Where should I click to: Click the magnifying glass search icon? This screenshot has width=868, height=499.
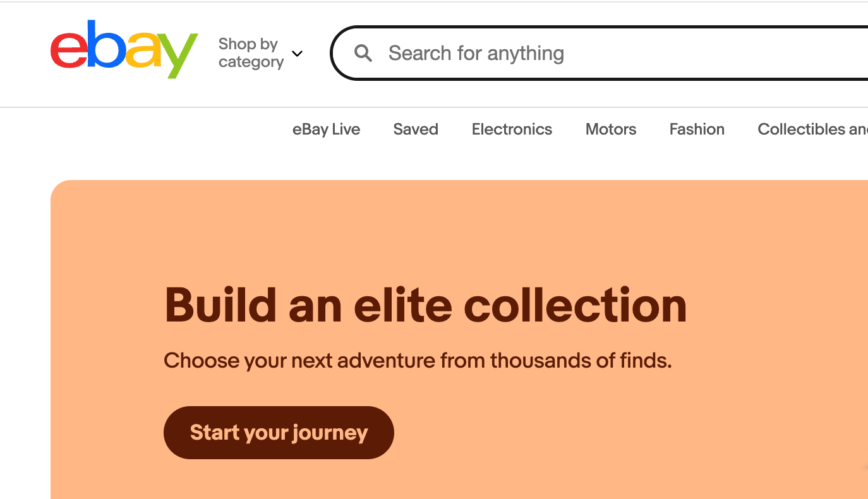point(363,53)
